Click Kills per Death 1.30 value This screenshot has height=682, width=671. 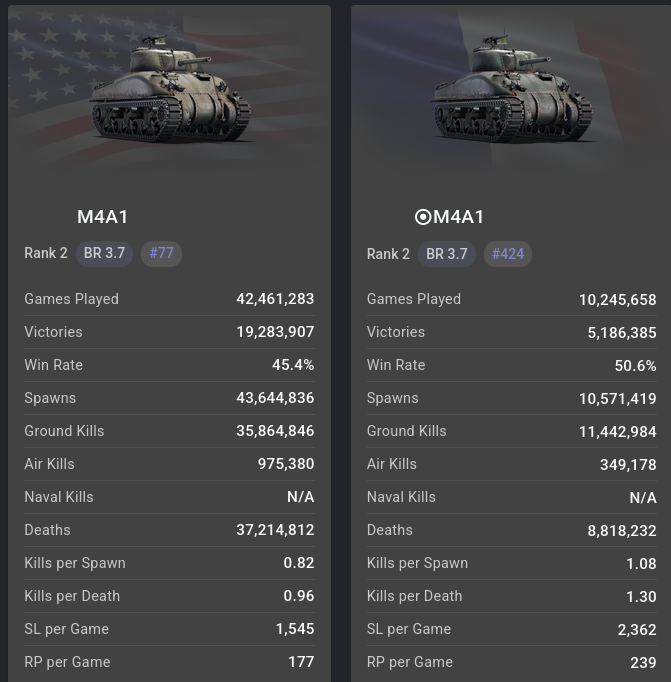pyautogui.click(x=641, y=596)
